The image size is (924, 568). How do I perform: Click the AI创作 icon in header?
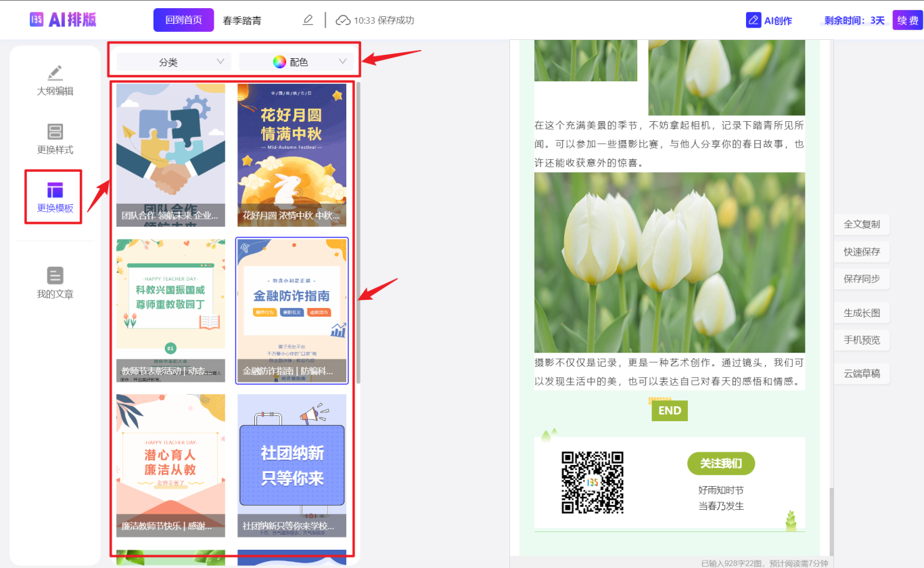click(x=754, y=20)
